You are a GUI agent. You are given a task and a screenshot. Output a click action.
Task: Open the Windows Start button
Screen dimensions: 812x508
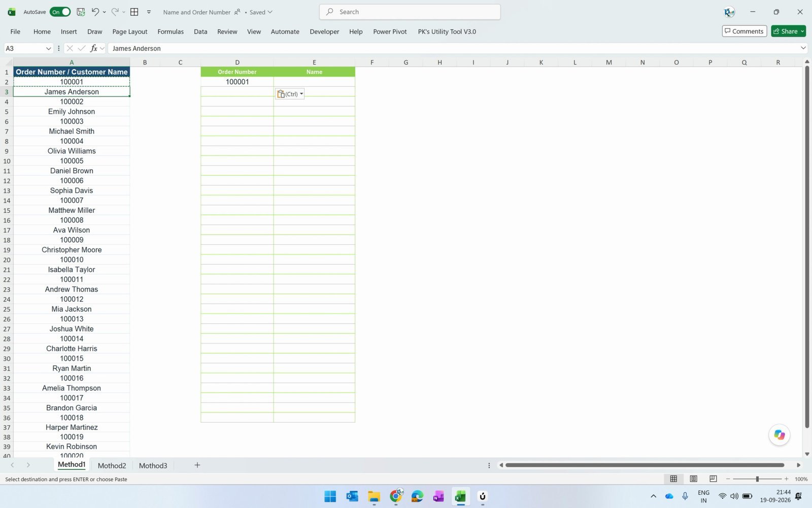(x=330, y=496)
